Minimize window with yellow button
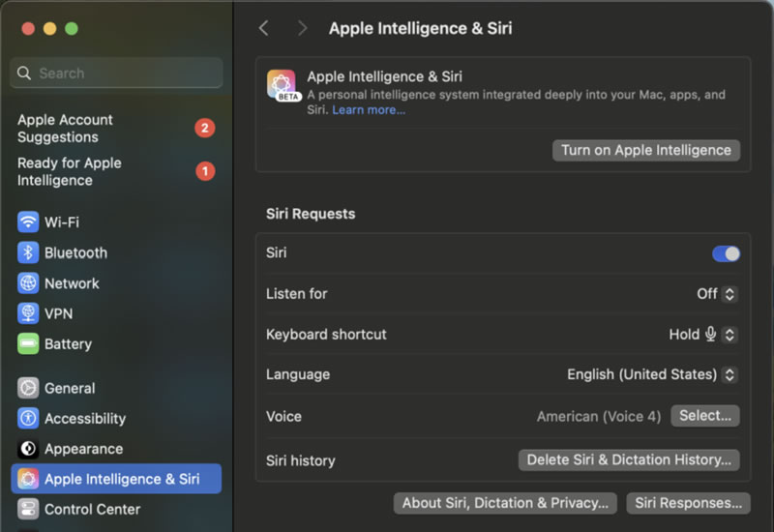The height and width of the screenshot is (532, 774). (x=50, y=29)
